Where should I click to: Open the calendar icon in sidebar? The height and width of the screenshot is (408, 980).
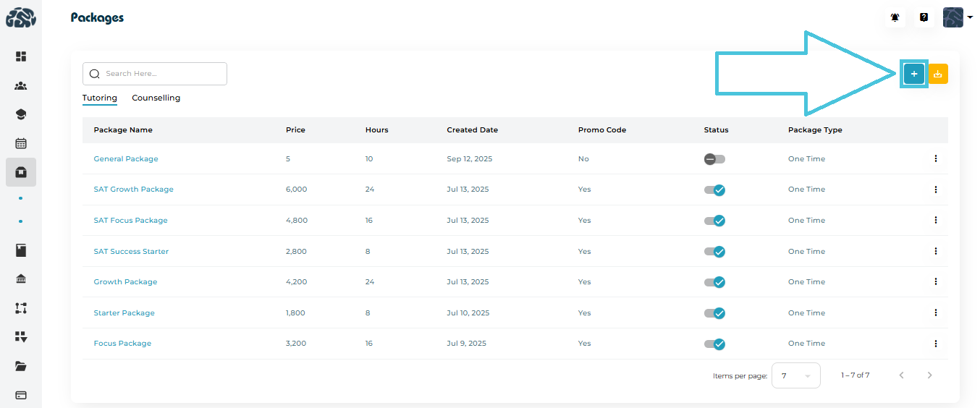tap(21, 143)
